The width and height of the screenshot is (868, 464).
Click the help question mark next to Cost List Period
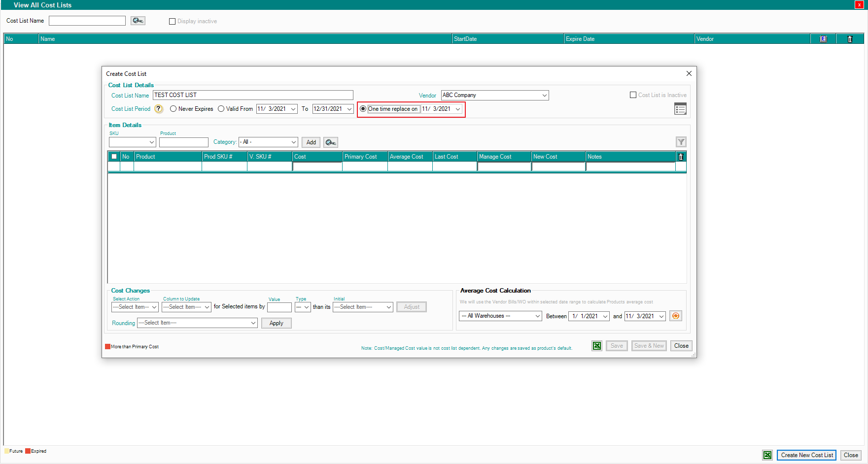[158, 109]
